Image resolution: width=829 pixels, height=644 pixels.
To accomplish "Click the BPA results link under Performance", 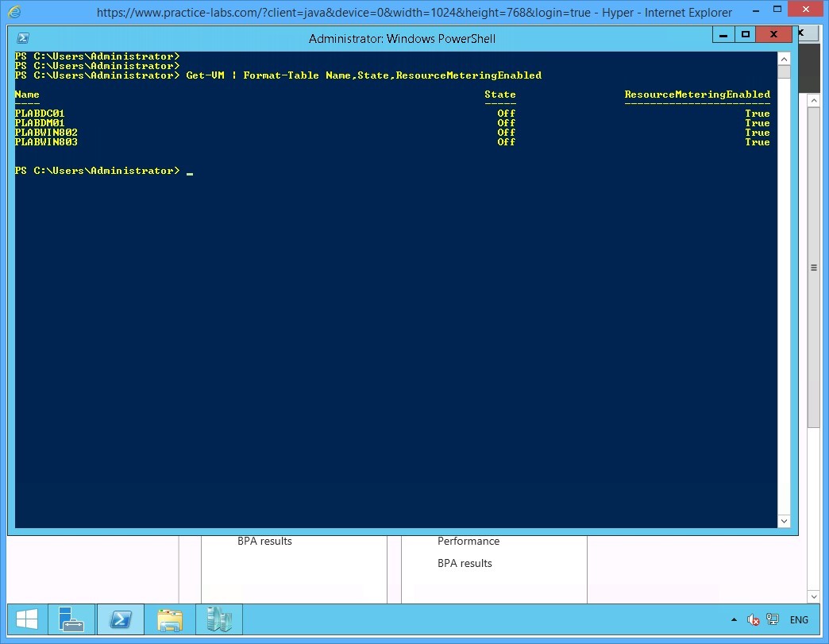I will [x=465, y=563].
